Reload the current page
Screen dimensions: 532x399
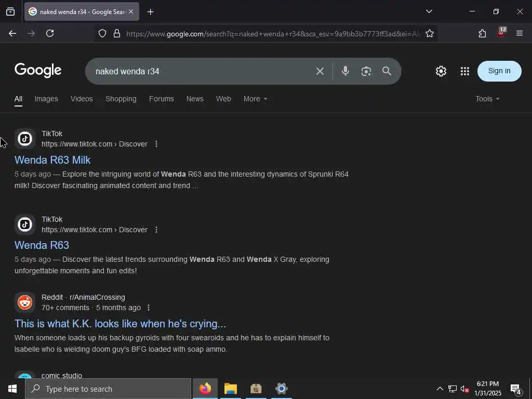pos(50,33)
